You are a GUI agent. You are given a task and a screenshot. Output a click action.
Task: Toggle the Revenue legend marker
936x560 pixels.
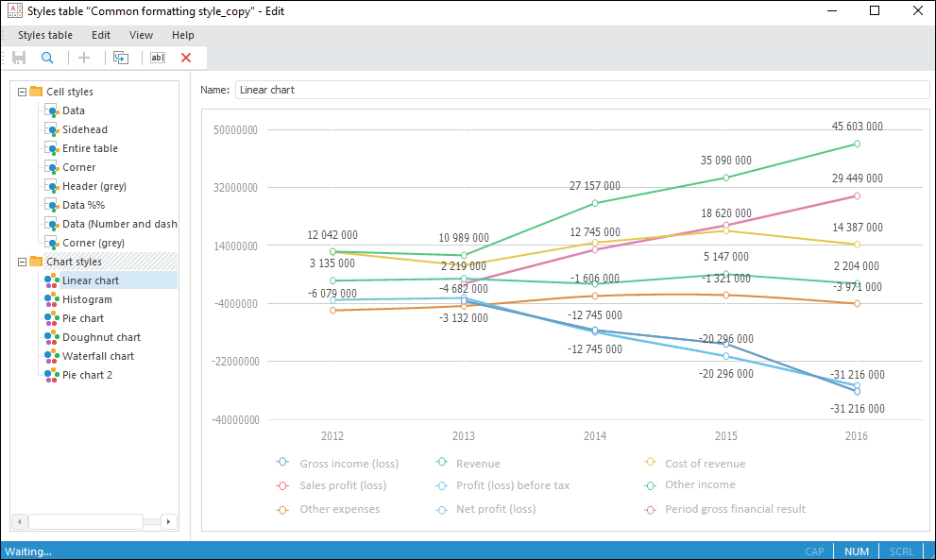click(x=441, y=463)
